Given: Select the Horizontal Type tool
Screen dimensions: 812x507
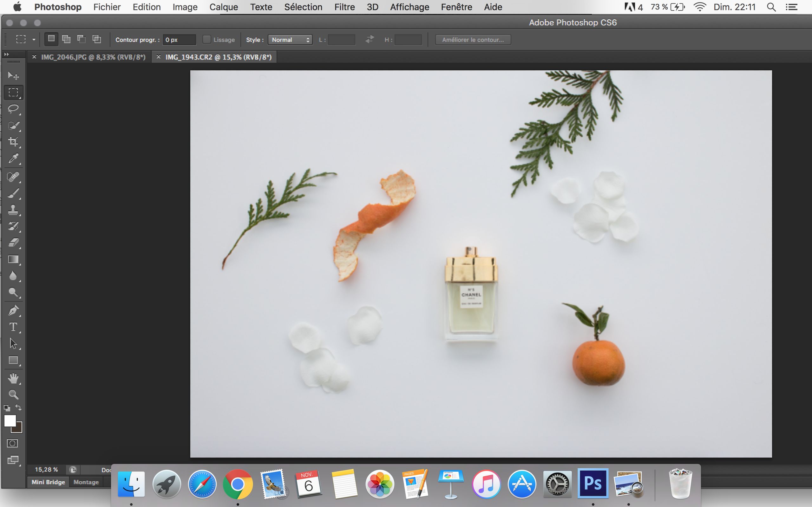Looking at the screenshot, I should click(13, 327).
